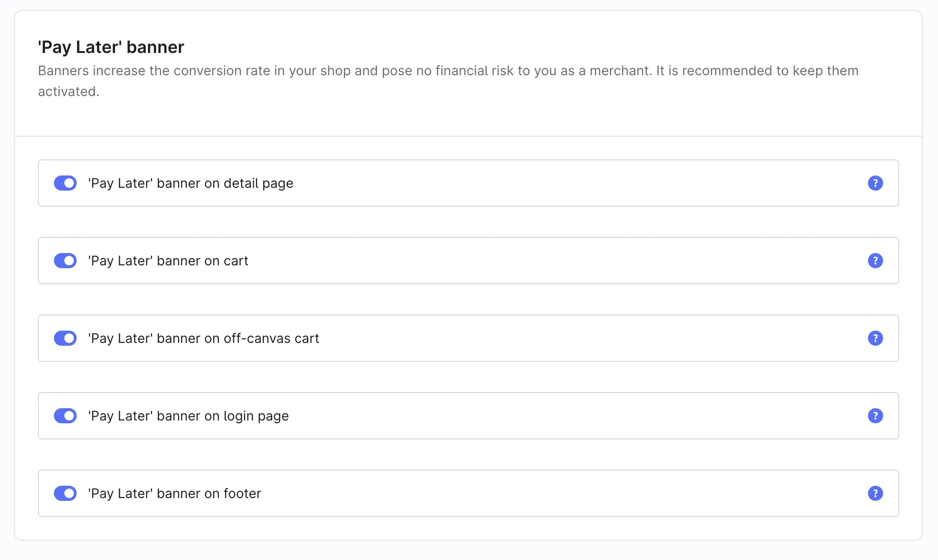Click the login page banner label text
The height and width of the screenshot is (560, 938).
(x=188, y=416)
